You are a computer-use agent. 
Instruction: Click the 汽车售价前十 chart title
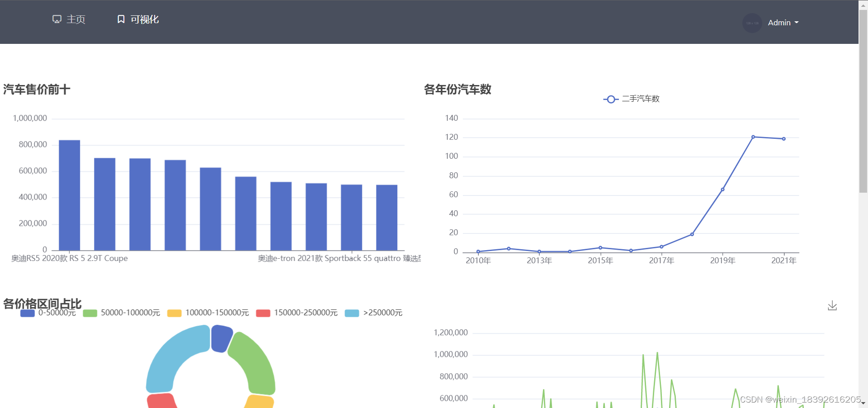point(37,90)
